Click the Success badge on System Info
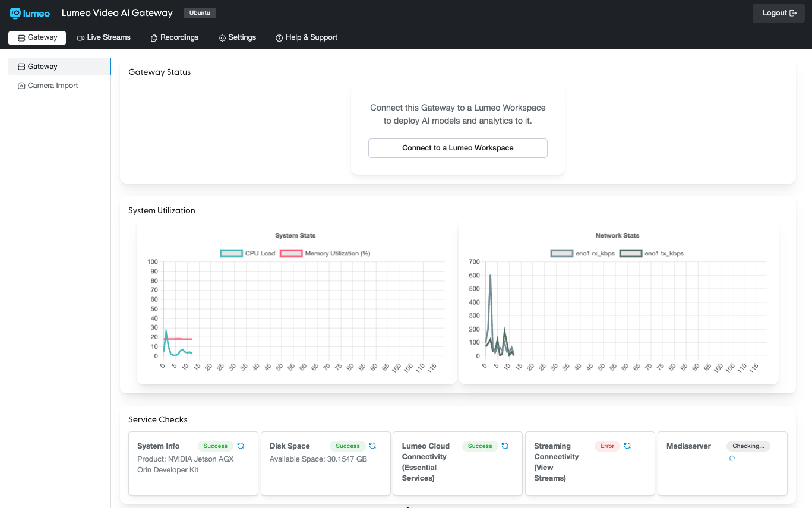Image resolution: width=812 pixels, height=508 pixels. coord(216,446)
